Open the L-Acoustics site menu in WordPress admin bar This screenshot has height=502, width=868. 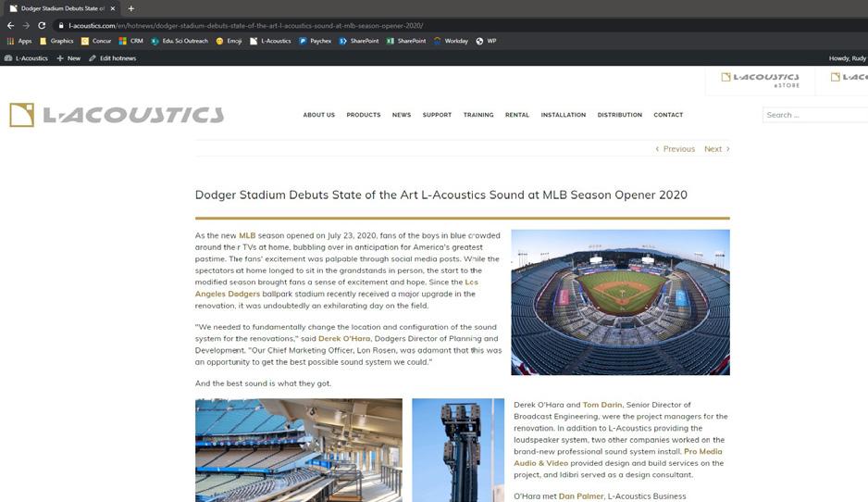26,58
